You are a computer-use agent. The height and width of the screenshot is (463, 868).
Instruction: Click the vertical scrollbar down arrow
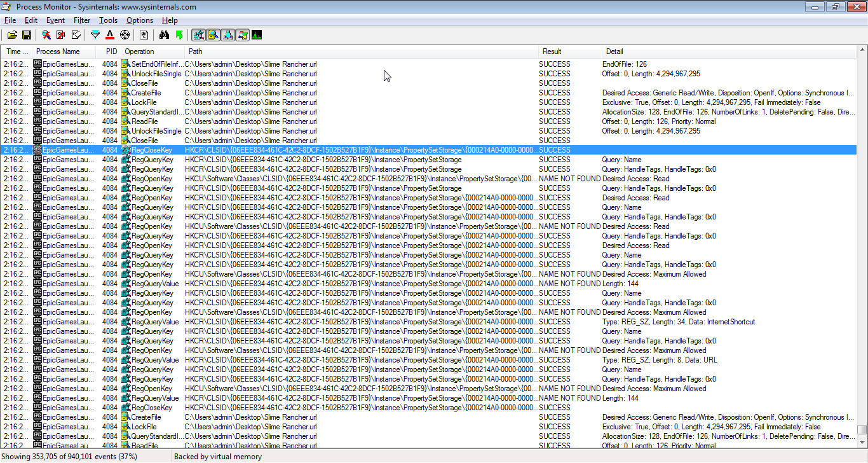862,443
